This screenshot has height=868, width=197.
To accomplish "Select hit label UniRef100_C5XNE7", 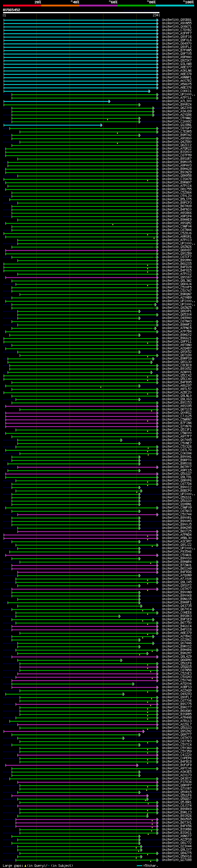I will click(x=177, y=443).
